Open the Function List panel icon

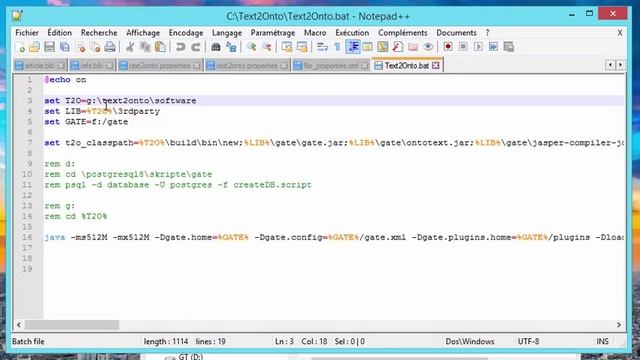(398, 47)
